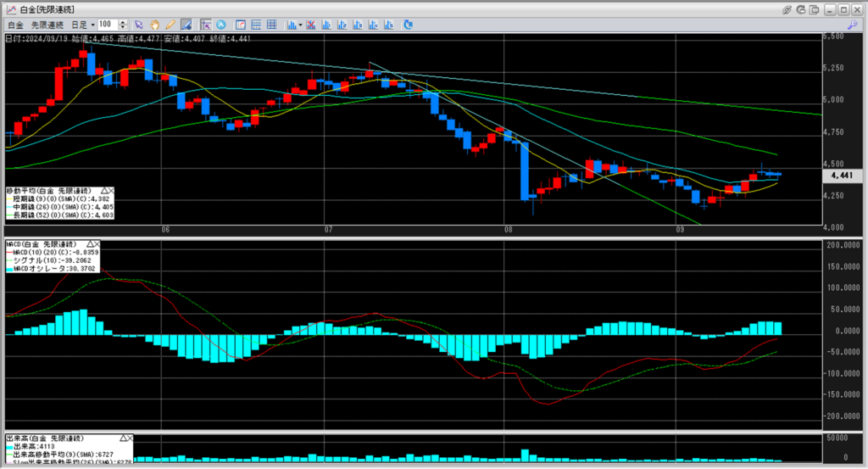The height and width of the screenshot is (469, 868).
Task: Toggle the crosshair cursor display button
Action: point(206,25)
